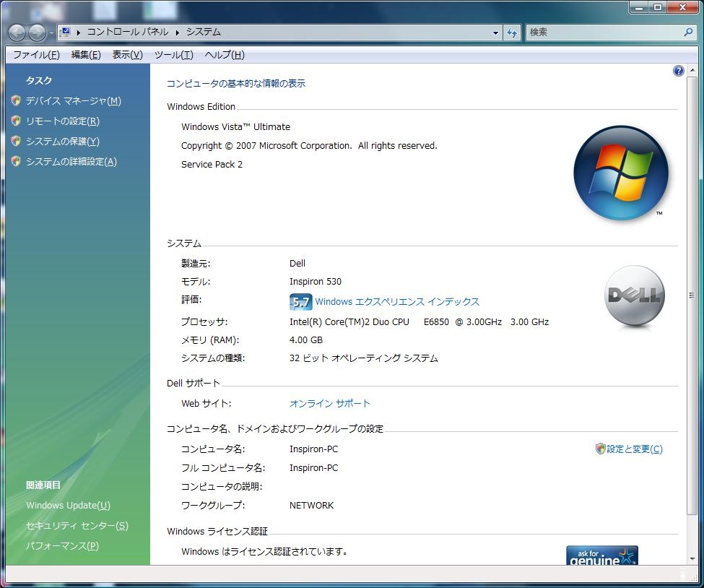704x588 pixels.
Task: Click the computer icon in address bar
Action: click(66, 32)
